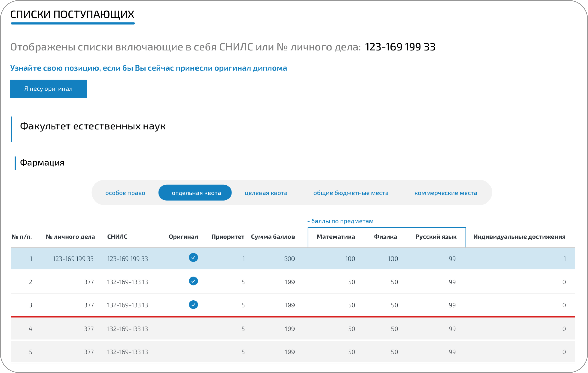The height and width of the screenshot is (373, 588).
Task: Click original checkmark icon in row 1
Action: pos(193,257)
